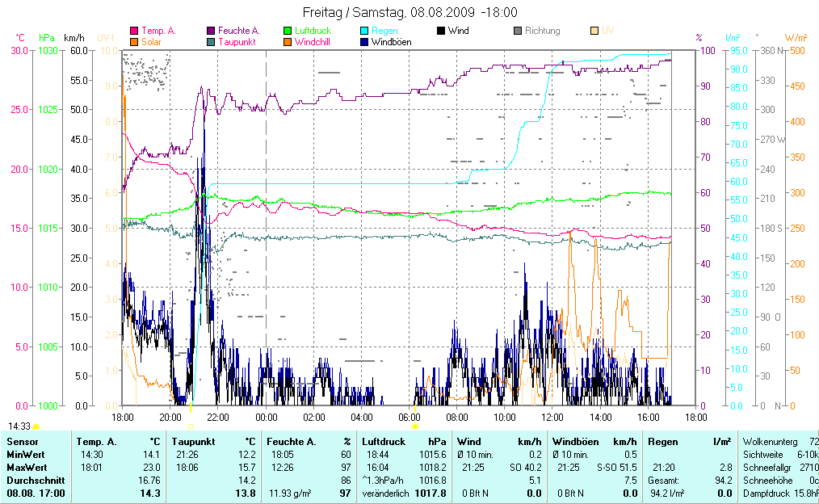The width and height of the screenshot is (819, 504).
Task: Click the yellow sun marker beside 14:33
Action: [x=36, y=426]
